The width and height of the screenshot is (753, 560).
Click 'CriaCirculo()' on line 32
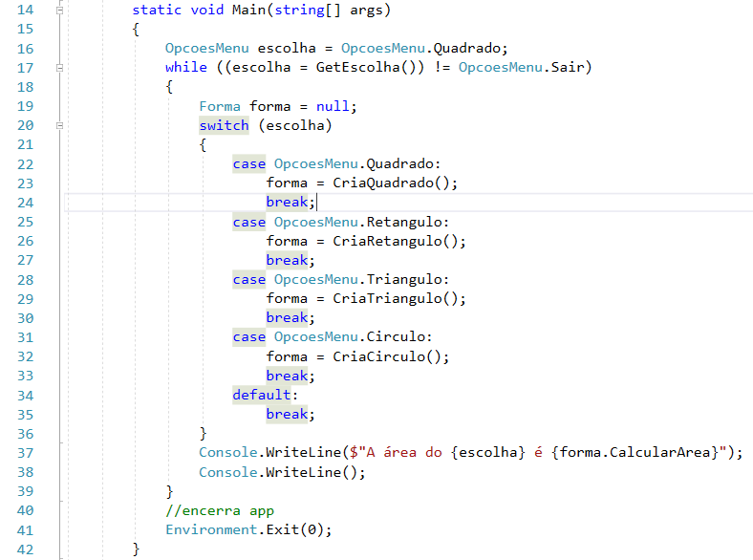coord(387,356)
